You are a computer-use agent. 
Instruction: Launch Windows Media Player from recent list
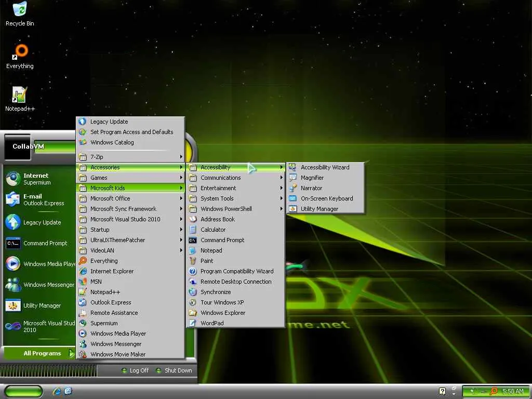point(39,264)
